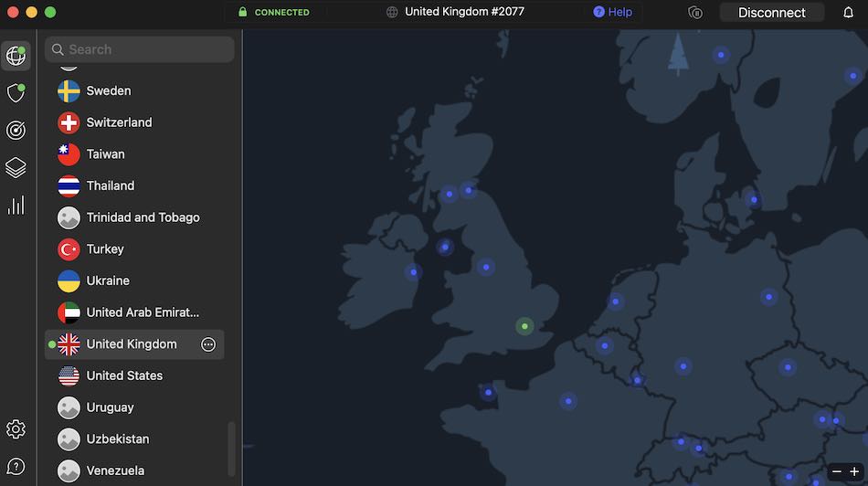Screen dimensions: 868x486
Task: Click the Netherlands server dot on map
Action: [615, 301]
